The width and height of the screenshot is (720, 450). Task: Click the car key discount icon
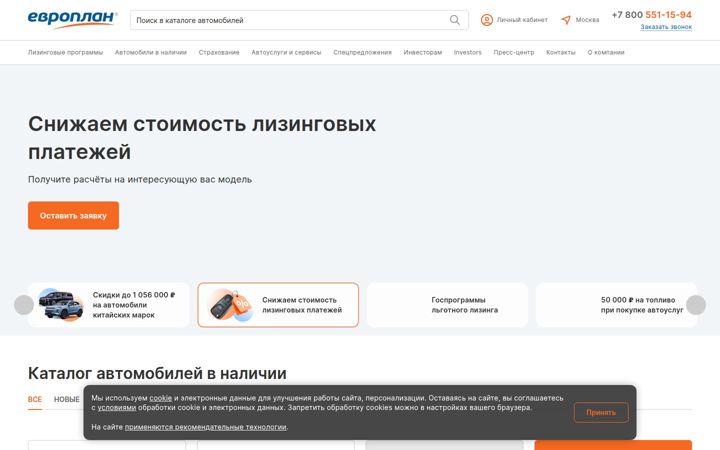pos(231,305)
